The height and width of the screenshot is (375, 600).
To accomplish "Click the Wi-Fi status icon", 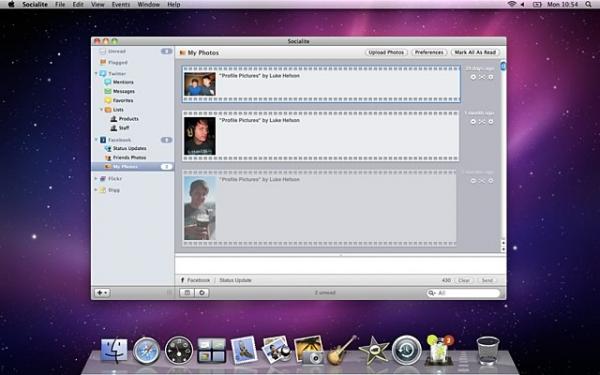I will (511, 5).
